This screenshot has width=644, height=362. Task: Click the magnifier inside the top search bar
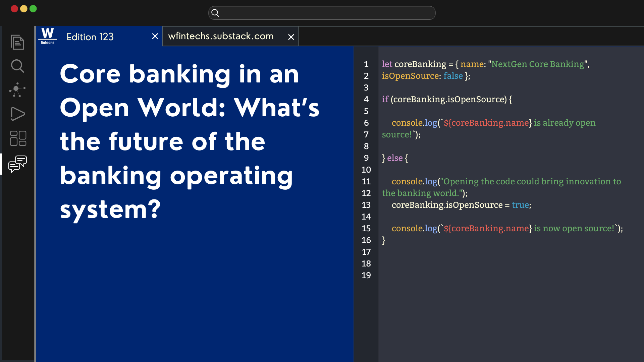coord(215,13)
